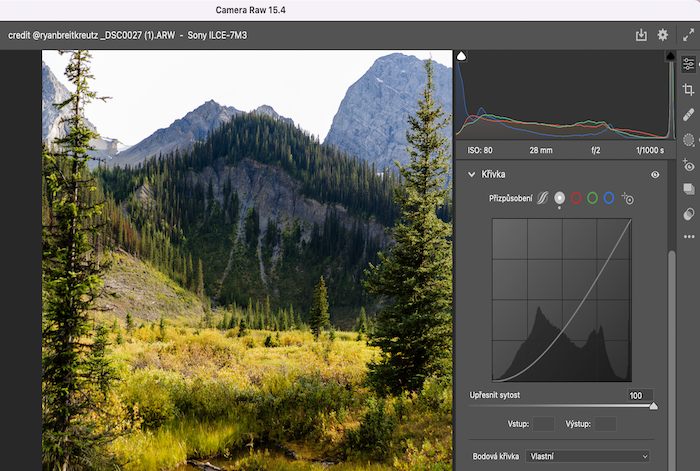Click the Upřesnit sytost slider handle
Image resolution: width=700 pixels, height=471 pixels.
point(653,406)
